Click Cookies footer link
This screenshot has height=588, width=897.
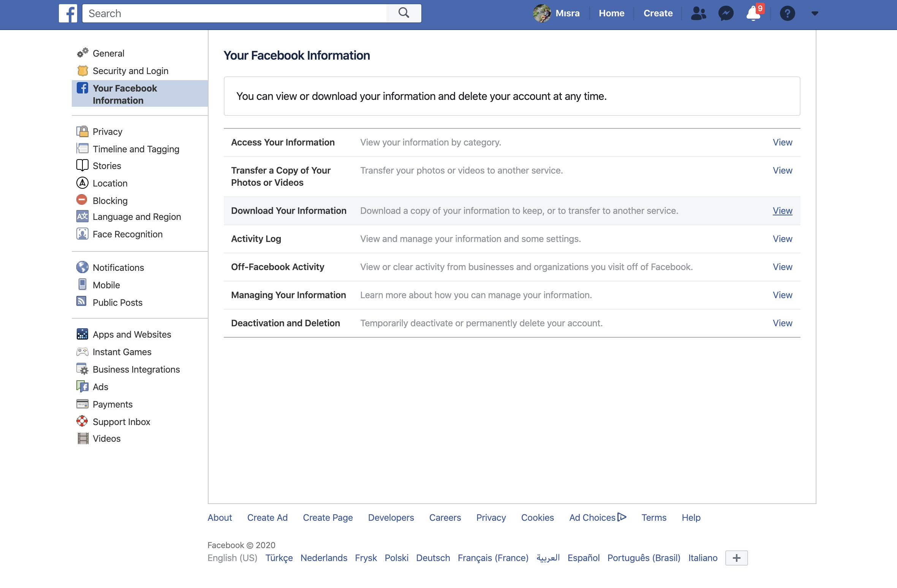pos(537,517)
